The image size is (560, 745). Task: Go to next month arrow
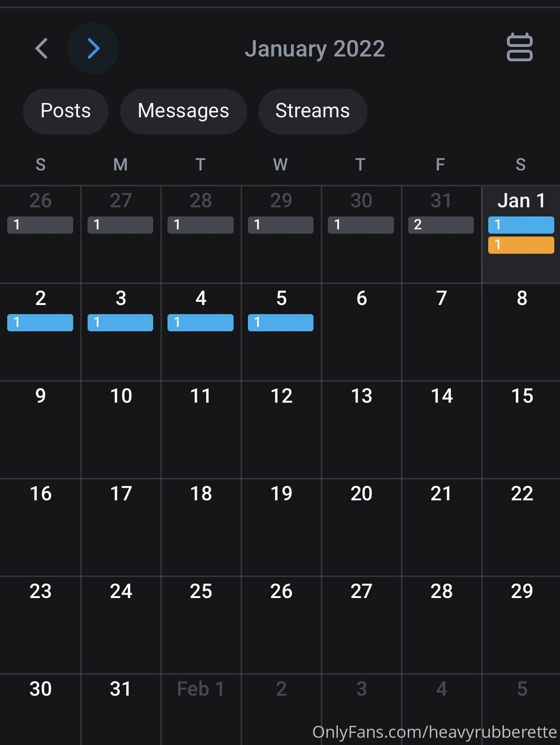[93, 48]
